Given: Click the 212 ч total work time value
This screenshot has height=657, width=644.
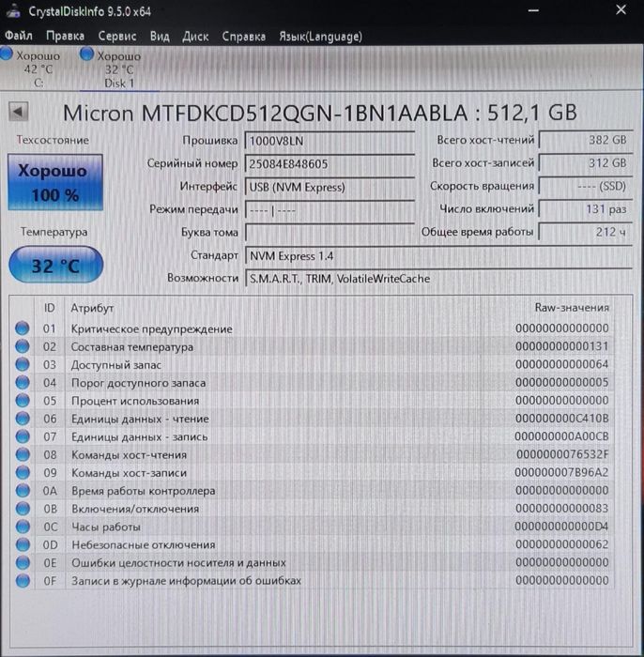Looking at the screenshot, I should (x=586, y=232).
